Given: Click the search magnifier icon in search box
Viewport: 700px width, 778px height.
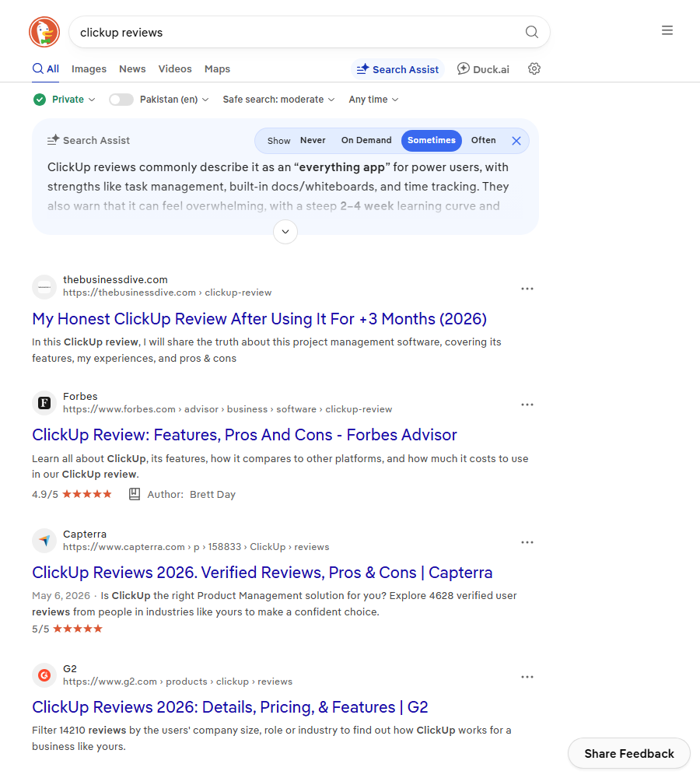Looking at the screenshot, I should (532, 32).
